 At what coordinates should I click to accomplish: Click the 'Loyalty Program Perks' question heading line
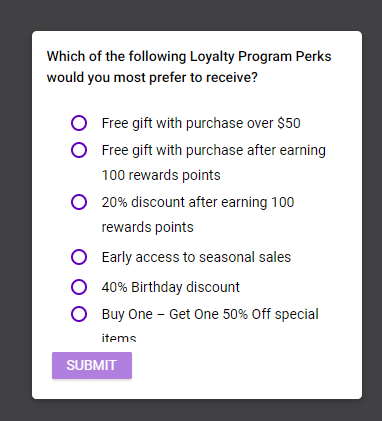coord(189,56)
